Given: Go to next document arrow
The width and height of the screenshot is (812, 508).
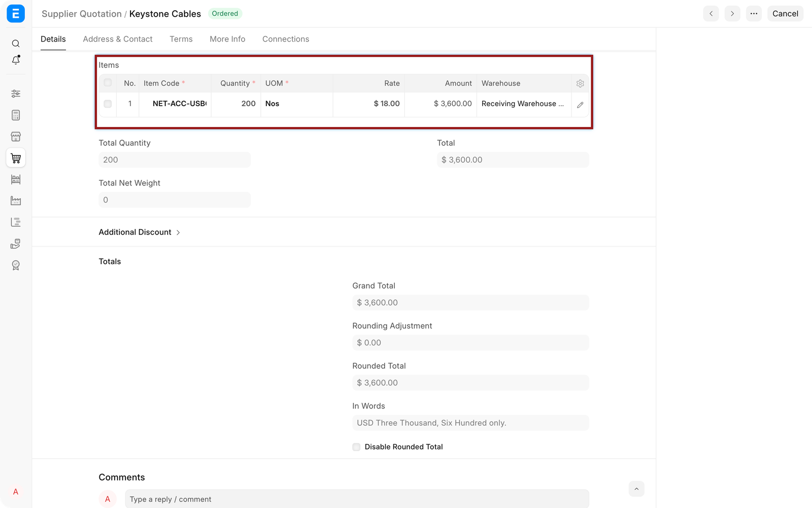Looking at the screenshot, I should coord(732,14).
